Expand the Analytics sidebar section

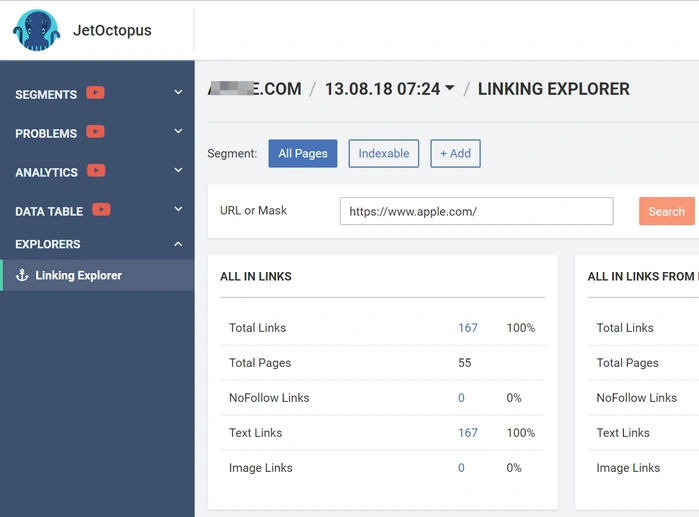pos(178,171)
